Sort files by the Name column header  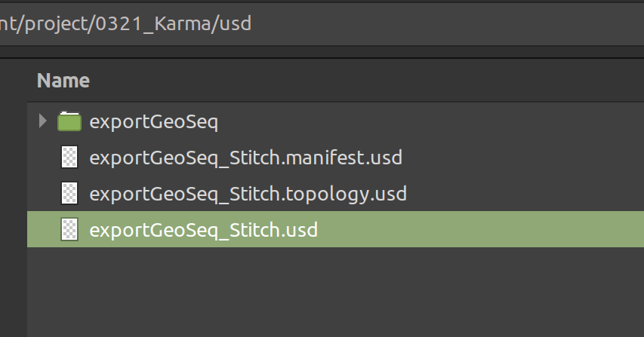63,81
